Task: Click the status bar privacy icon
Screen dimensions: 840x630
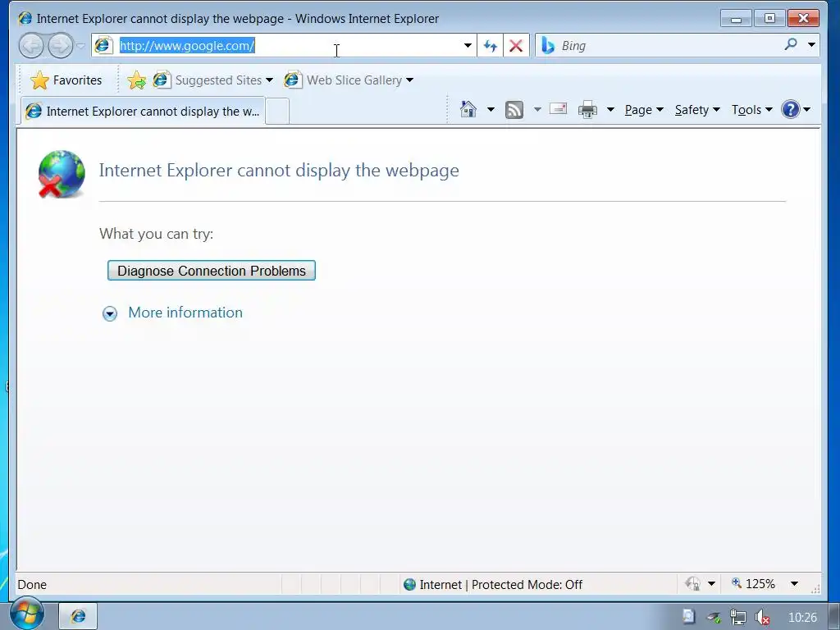Action: pyautogui.click(x=693, y=584)
